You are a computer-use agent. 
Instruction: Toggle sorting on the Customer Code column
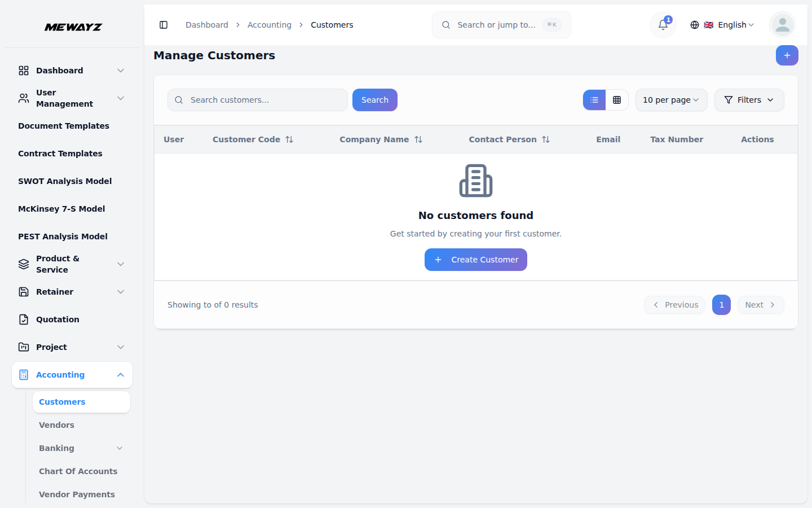290,139
